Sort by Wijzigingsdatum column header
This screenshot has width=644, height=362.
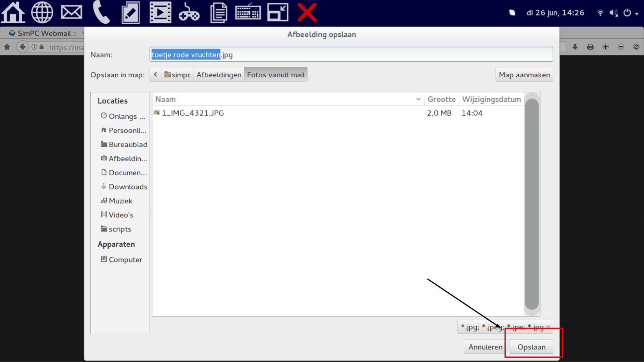pyautogui.click(x=491, y=99)
